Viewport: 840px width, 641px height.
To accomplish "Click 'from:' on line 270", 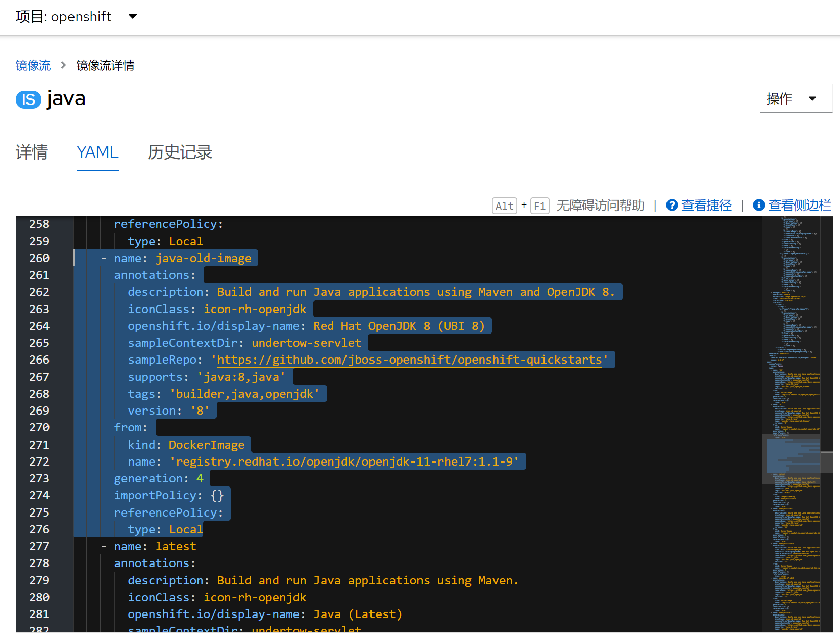I will 131,428.
